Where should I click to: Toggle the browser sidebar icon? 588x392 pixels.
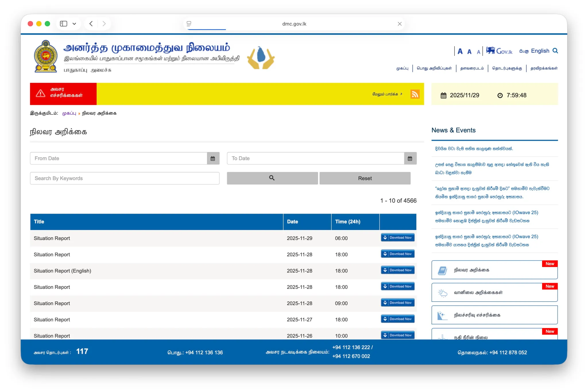click(63, 24)
